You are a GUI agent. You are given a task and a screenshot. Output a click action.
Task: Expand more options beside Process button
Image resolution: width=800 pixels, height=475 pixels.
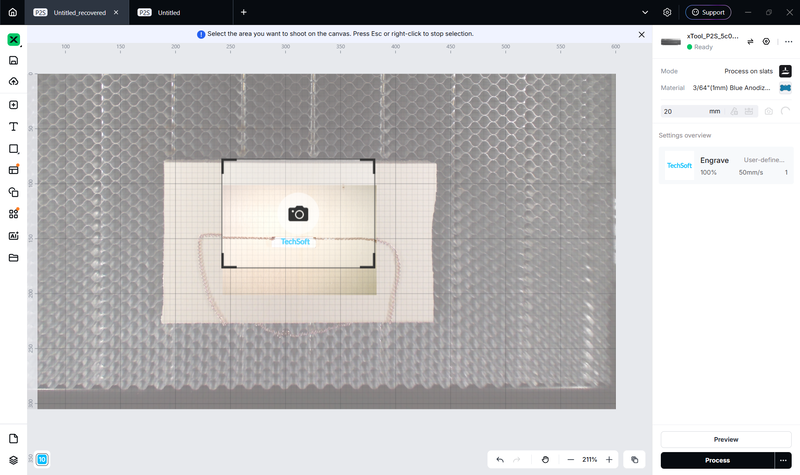pos(783,460)
